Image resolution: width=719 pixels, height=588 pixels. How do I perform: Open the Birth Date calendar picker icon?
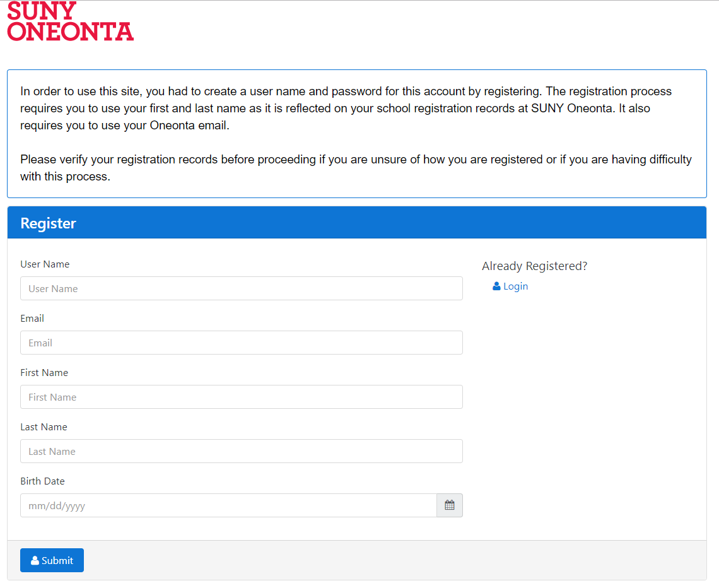pos(449,505)
